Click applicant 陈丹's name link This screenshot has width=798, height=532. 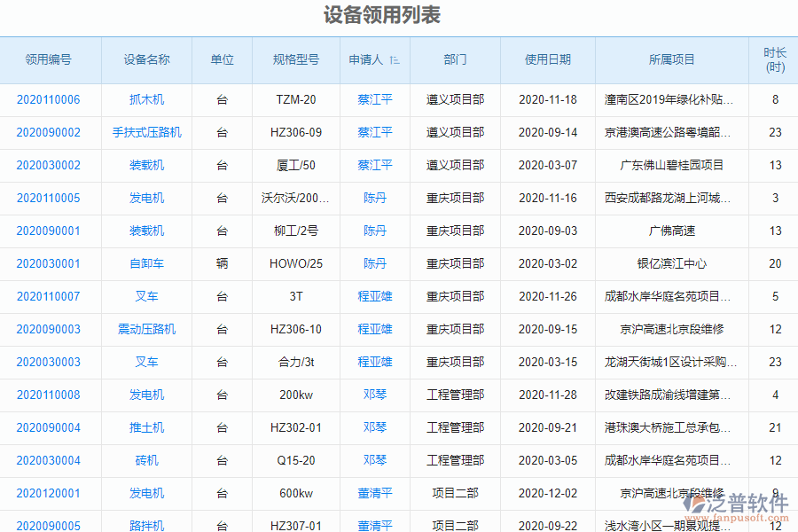tap(375, 198)
